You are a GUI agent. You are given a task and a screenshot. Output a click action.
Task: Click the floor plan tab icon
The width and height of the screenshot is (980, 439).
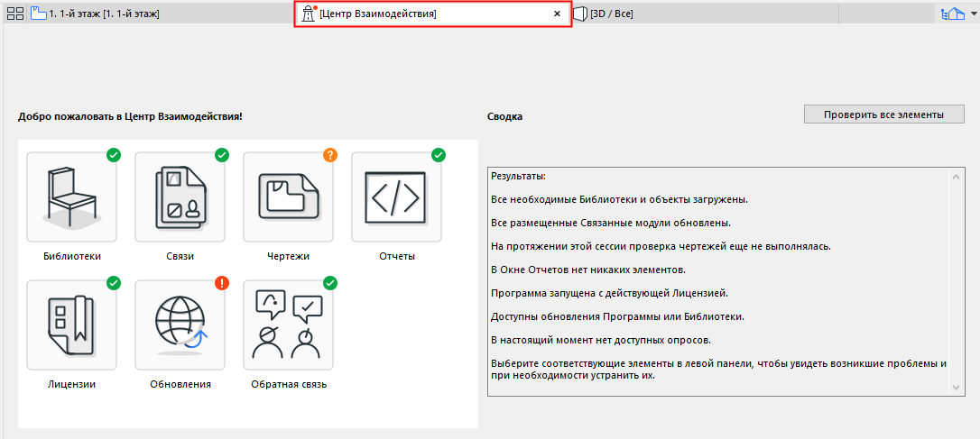click(x=39, y=14)
